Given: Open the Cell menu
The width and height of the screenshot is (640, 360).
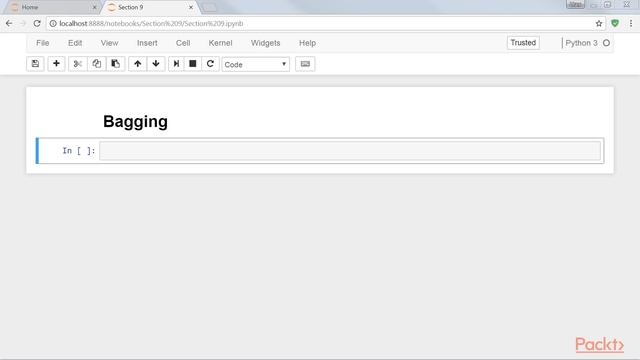Looking at the screenshot, I should (183, 43).
